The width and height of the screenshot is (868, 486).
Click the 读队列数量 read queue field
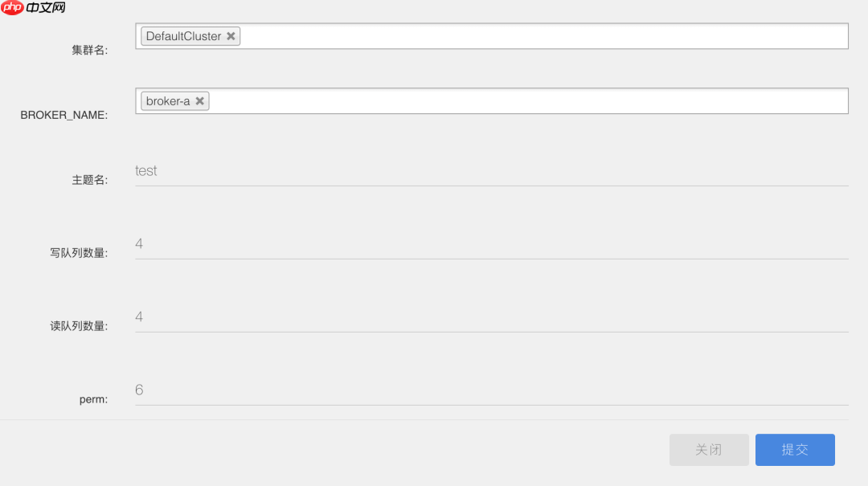point(492,317)
